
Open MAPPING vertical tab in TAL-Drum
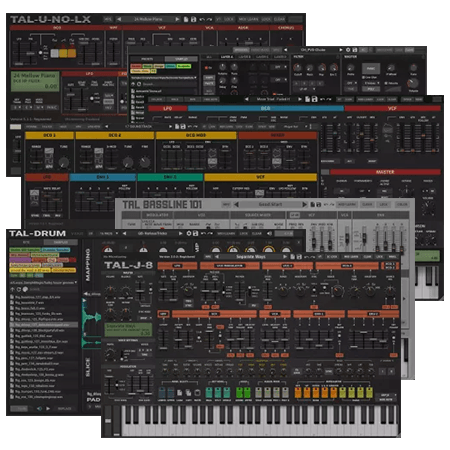point(88,265)
